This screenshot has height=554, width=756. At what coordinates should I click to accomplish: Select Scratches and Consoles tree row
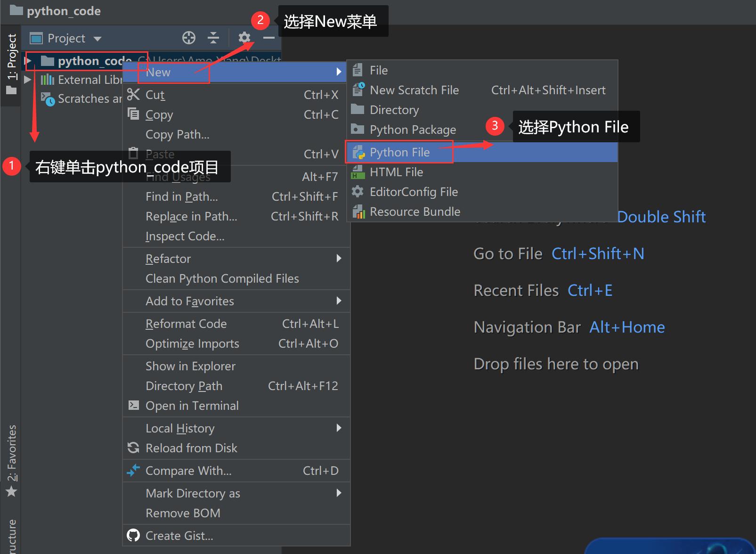[x=72, y=99]
